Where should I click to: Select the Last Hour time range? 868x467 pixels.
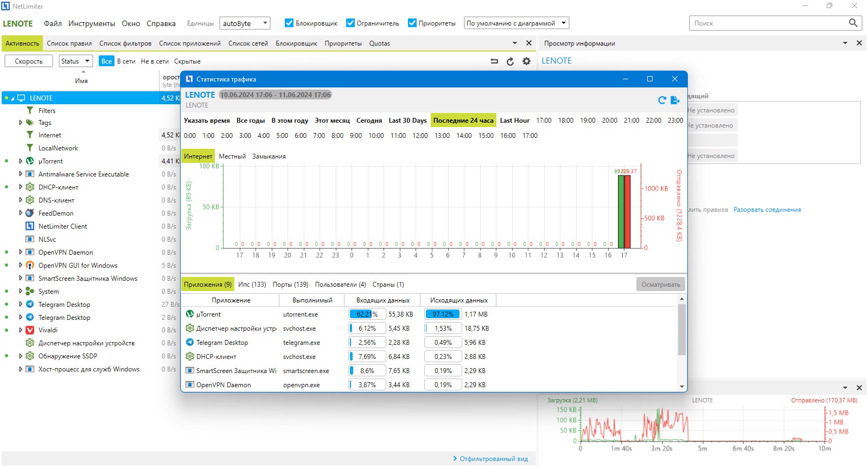(514, 121)
